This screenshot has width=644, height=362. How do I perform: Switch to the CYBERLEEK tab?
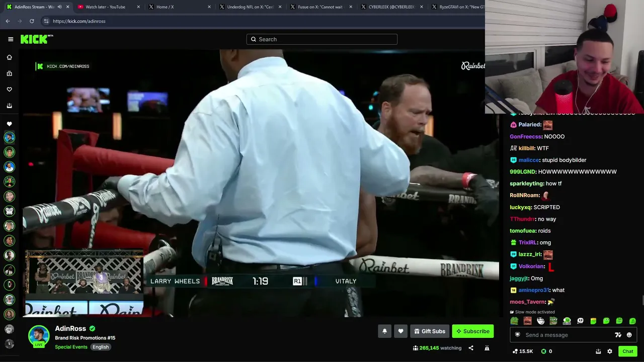391,7
